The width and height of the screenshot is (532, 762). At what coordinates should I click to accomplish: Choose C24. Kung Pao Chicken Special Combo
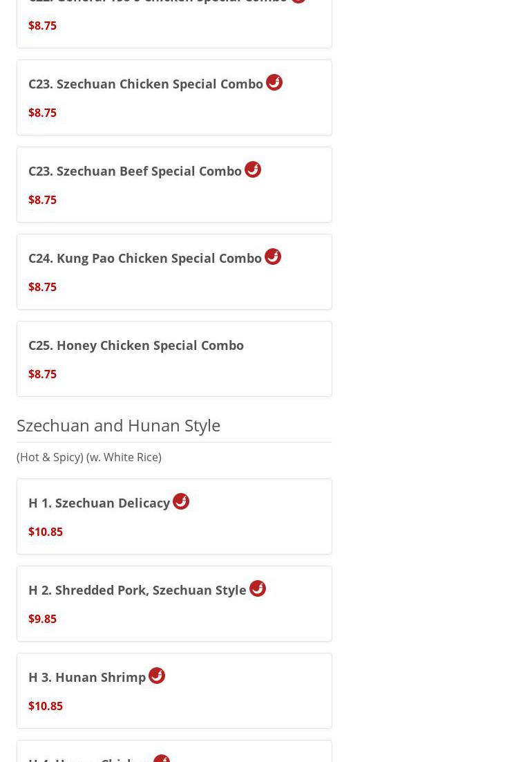[x=145, y=259]
